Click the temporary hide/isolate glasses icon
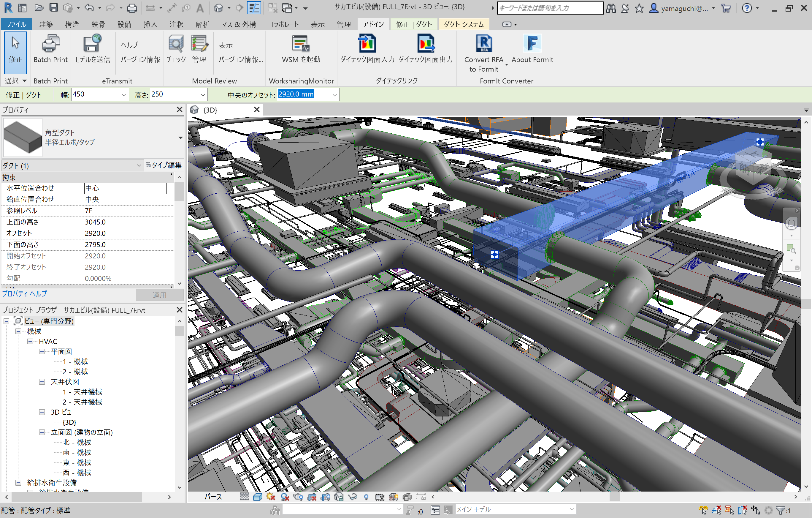 tap(352, 497)
